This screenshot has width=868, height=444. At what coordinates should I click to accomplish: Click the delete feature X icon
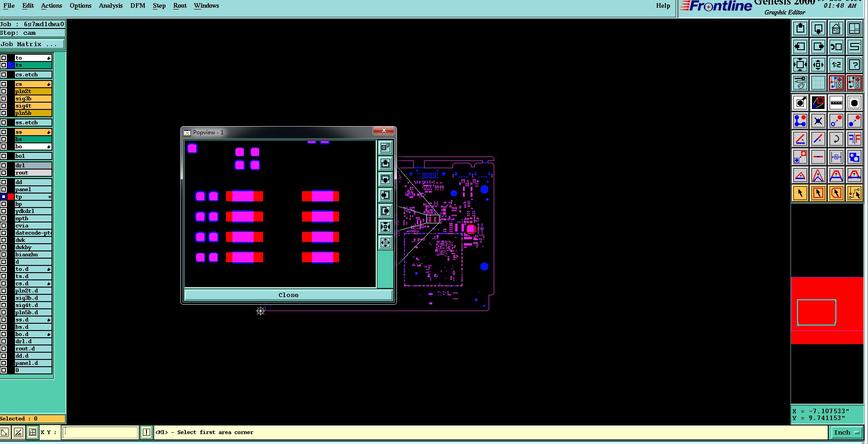pos(818,121)
